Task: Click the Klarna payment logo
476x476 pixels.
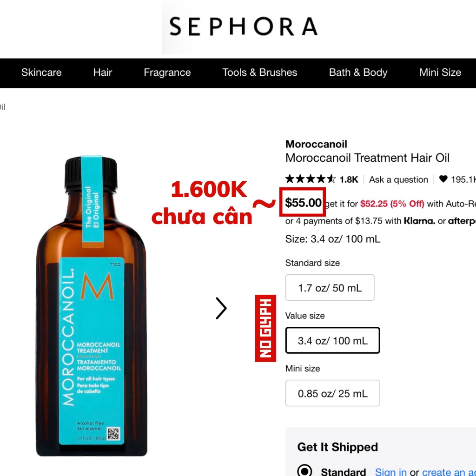Action: tap(419, 221)
